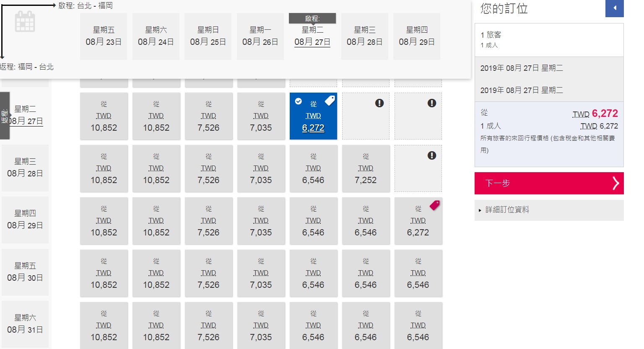The height and width of the screenshot is (349, 644).
Task: Pick TWD 7,035 fare on Aug 31 return row
Action: 261,326
